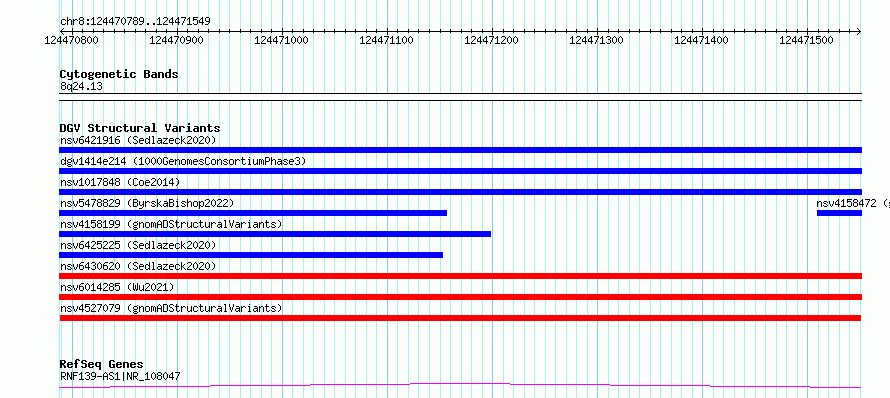Open the nsv1017848 (Coe2014) label

[x=120, y=182]
